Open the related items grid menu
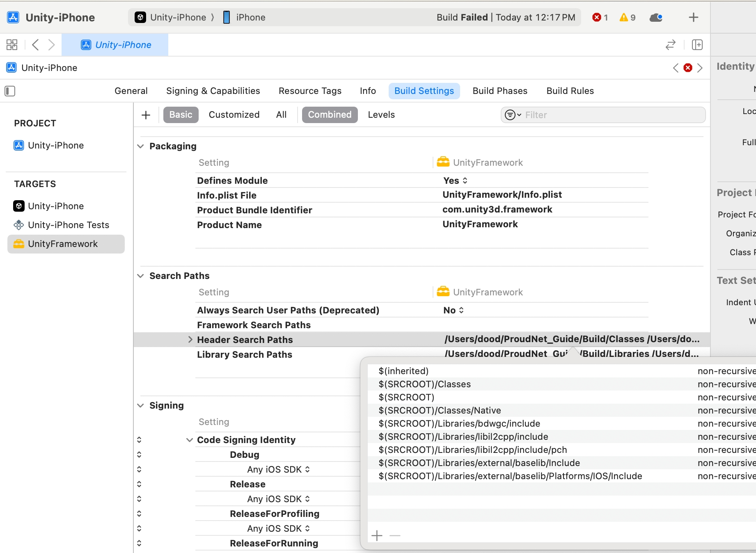756x553 pixels. pyautogui.click(x=12, y=45)
